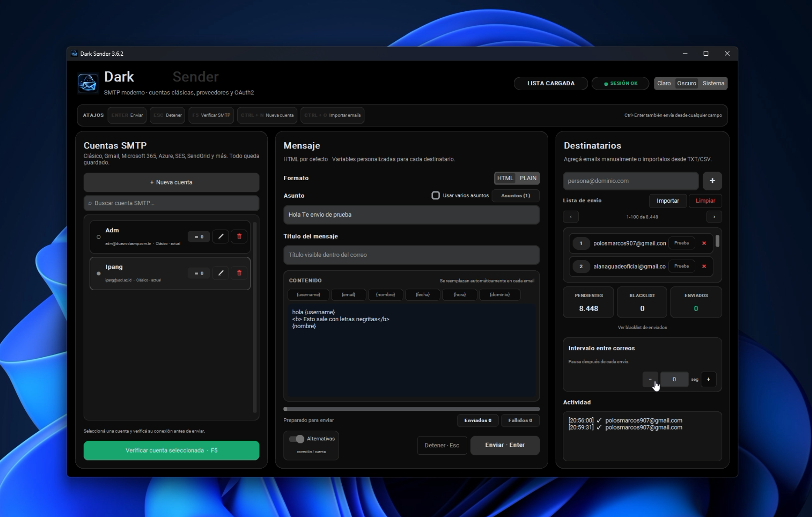Remove polosmarcos907@gmail.com with red X

(x=704, y=243)
